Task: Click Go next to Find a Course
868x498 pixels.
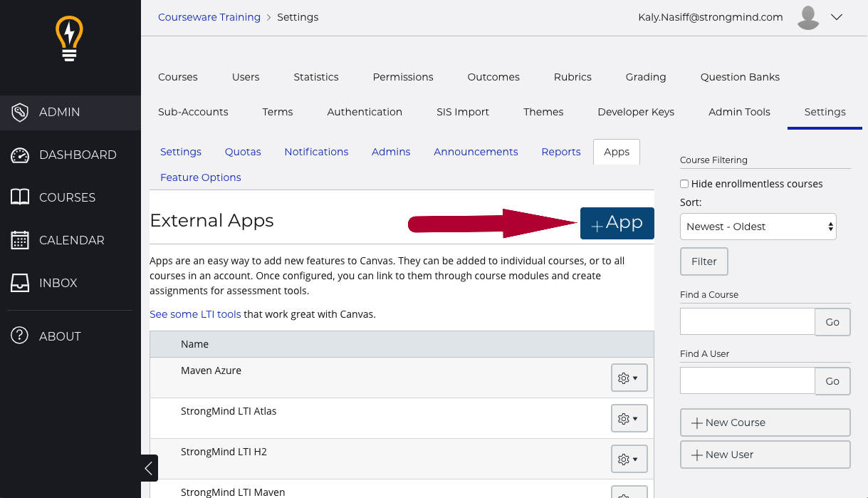Action: [x=832, y=322]
